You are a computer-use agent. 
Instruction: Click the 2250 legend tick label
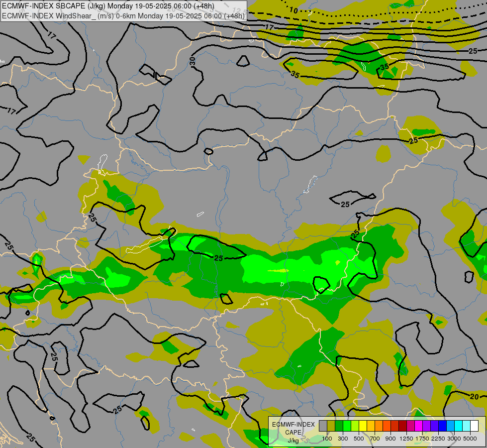point(438,439)
